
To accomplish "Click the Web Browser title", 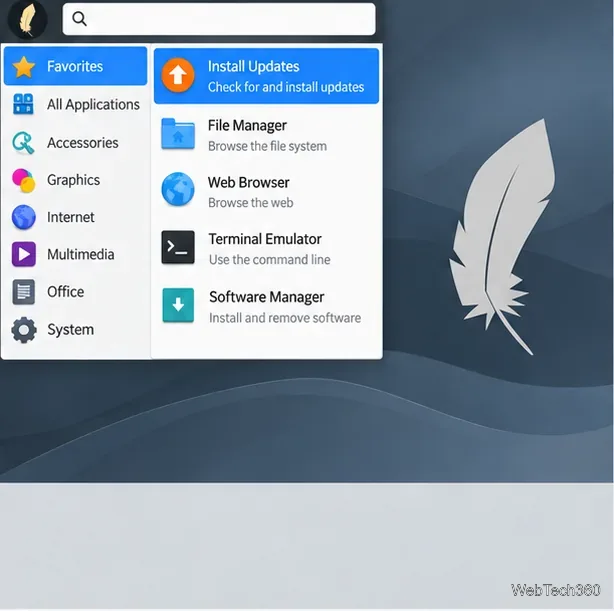I will [x=248, y=183].
